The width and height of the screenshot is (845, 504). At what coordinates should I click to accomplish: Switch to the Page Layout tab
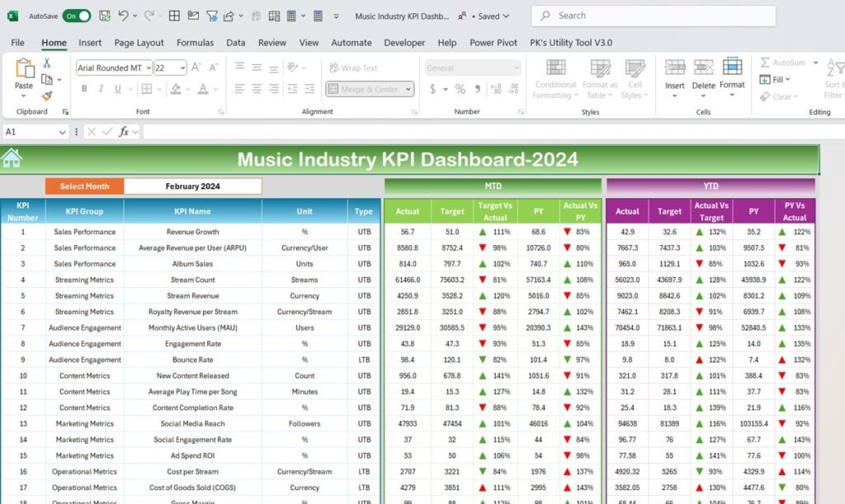point(139,43)
